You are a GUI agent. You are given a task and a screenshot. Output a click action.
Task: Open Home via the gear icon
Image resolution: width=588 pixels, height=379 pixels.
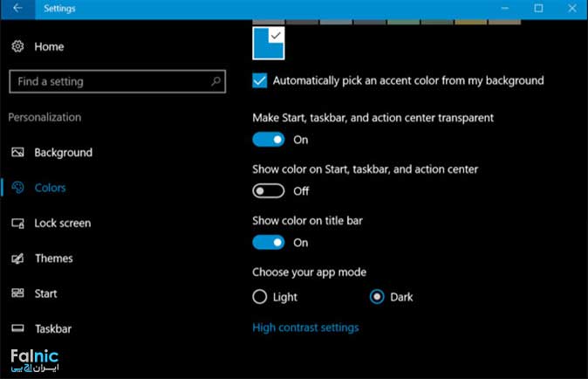click(x=17, y=46)
